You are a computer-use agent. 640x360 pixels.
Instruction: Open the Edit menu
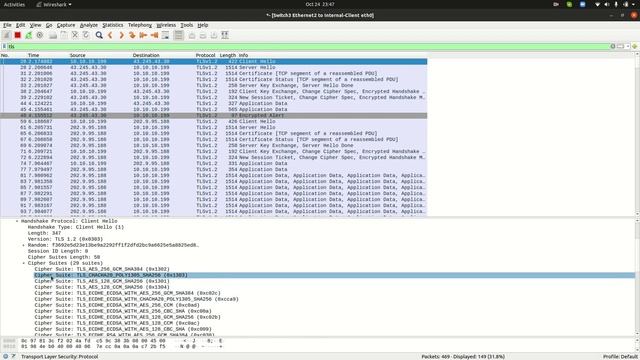[20, 25]
